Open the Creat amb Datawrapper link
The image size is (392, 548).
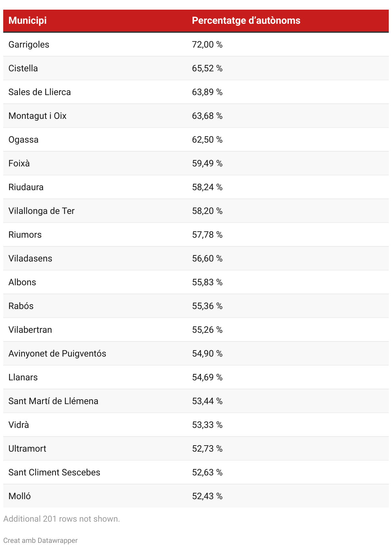point(40,540)
